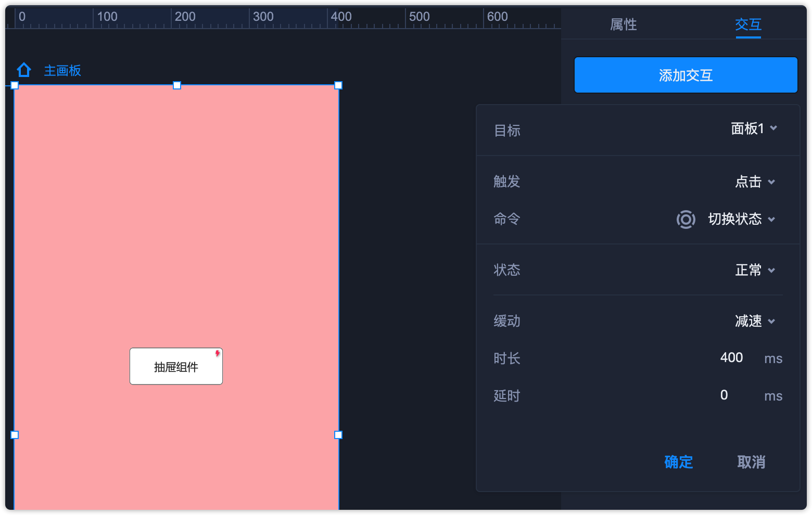Viewport: 812px width, 515px height.
Task: Open the 目标 dropdown showing 面板1
Action: [754, 128]
